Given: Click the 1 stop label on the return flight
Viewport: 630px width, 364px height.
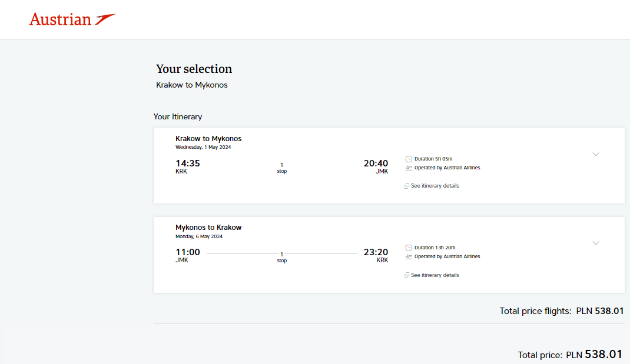Looking at the screenshot, I should coord(281,257).
